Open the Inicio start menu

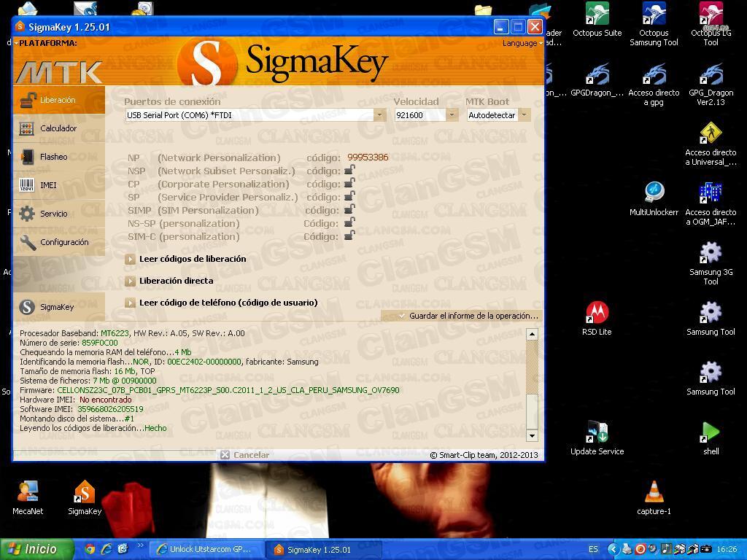click(37, 550)
